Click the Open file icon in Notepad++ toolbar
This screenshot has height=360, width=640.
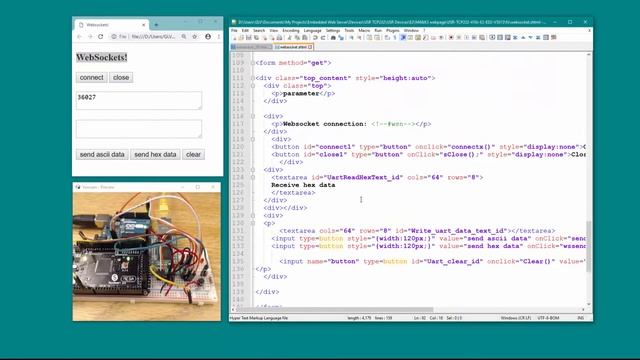point(242,38)
